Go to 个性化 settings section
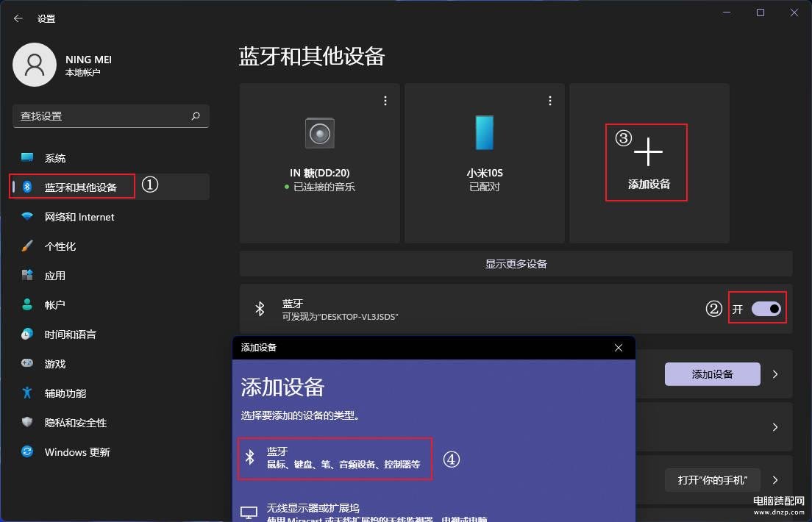 (60, 246)
